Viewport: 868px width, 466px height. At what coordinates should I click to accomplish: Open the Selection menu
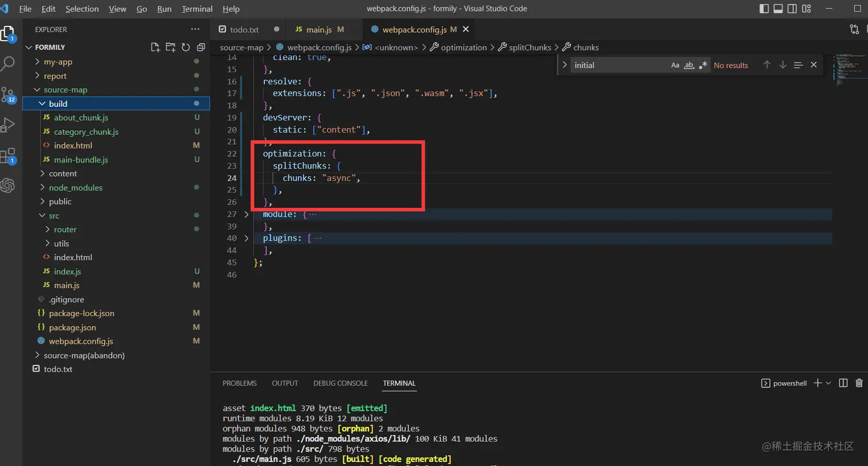(x=82, y=9)
